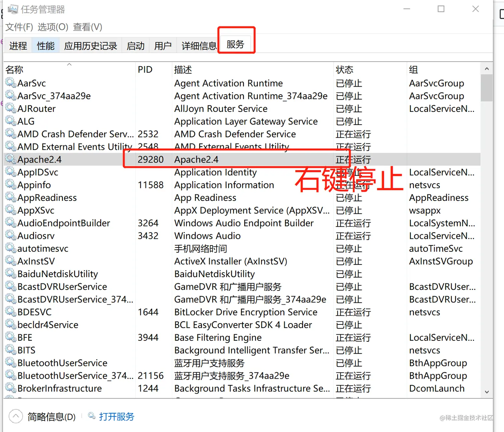Click the AppXSvc service gear icon
504x432 pixels.
tap(11, 210)
